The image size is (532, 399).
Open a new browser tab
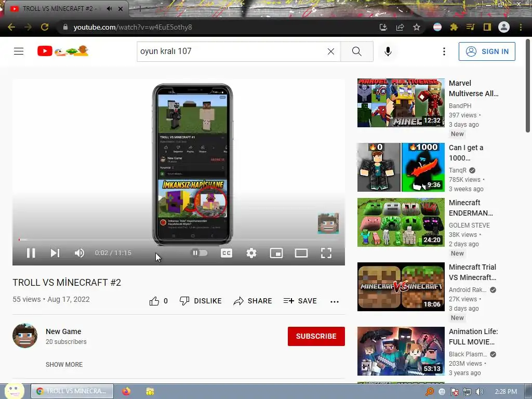pyautogui.click(x=140, y=9)
